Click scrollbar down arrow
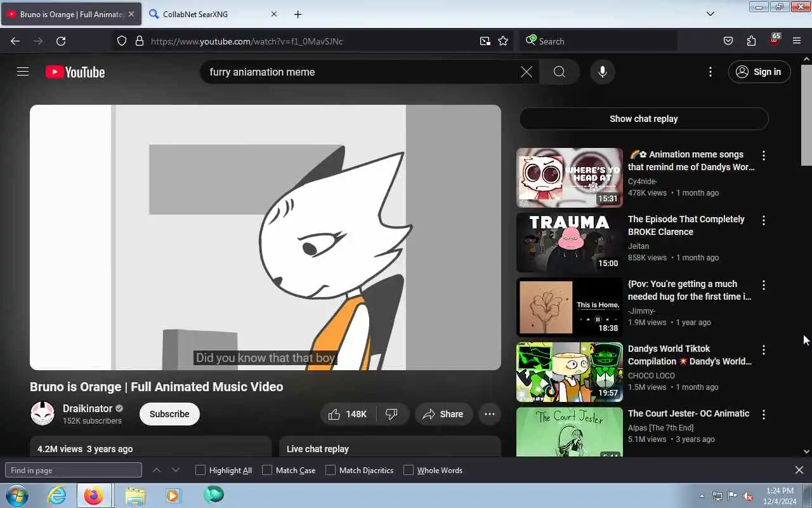Screen dimensions: 812x508 [x=806, y=451]
